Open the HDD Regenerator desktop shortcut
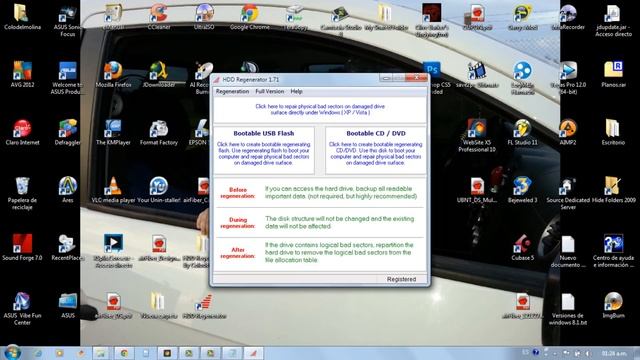This screenshot has height=360, width=640. [x=204, y=305]
